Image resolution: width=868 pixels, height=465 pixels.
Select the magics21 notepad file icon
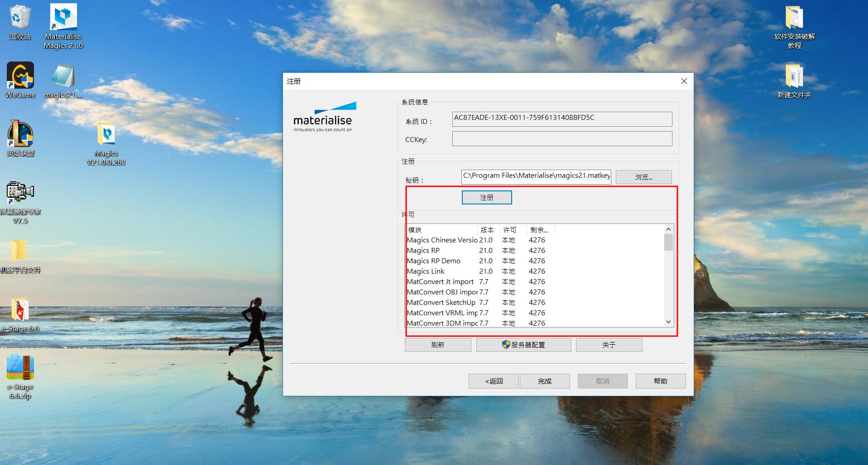63,81
